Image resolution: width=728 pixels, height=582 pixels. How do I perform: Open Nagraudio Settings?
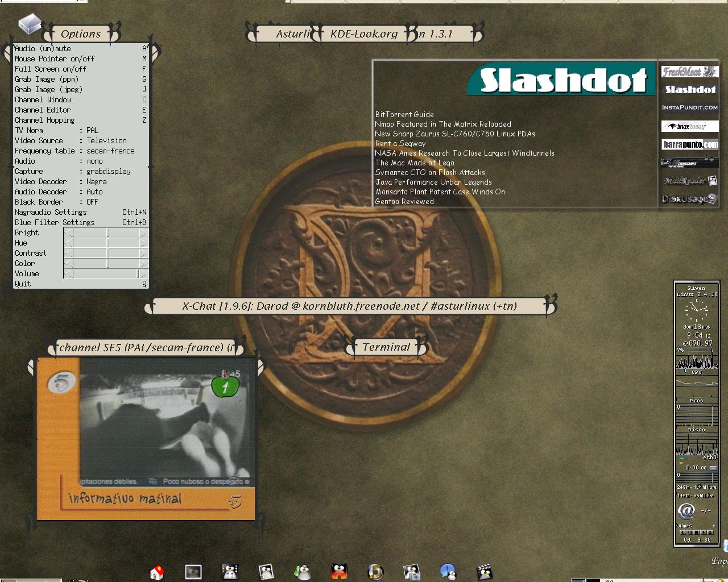(x=81, y=213)
